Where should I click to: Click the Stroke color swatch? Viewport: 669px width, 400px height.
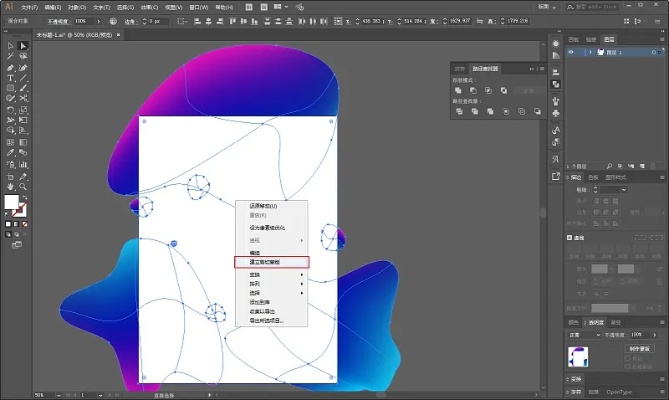(19, 210)
